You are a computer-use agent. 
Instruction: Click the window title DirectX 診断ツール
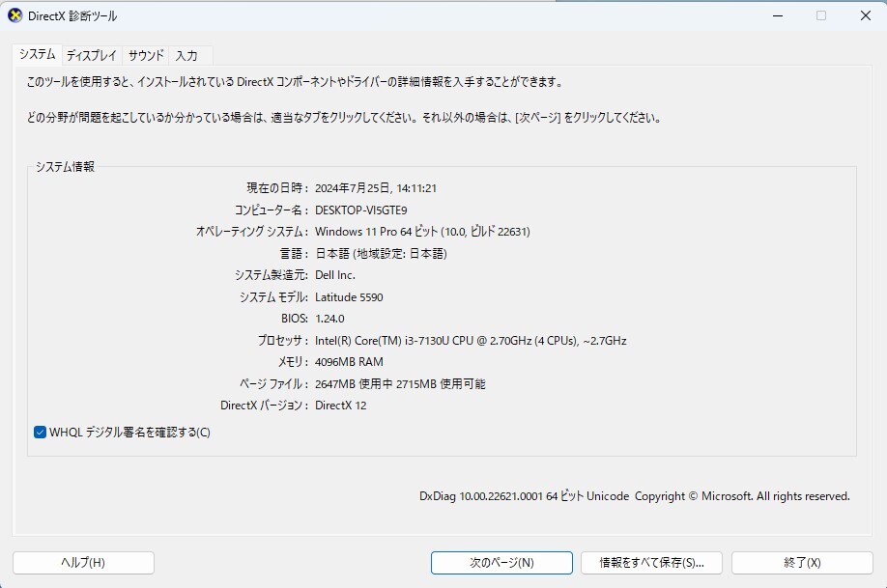(72, 15)
